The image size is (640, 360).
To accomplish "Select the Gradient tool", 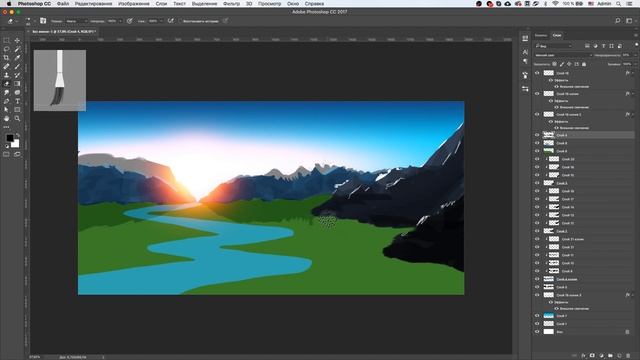I will click(17, 84).
